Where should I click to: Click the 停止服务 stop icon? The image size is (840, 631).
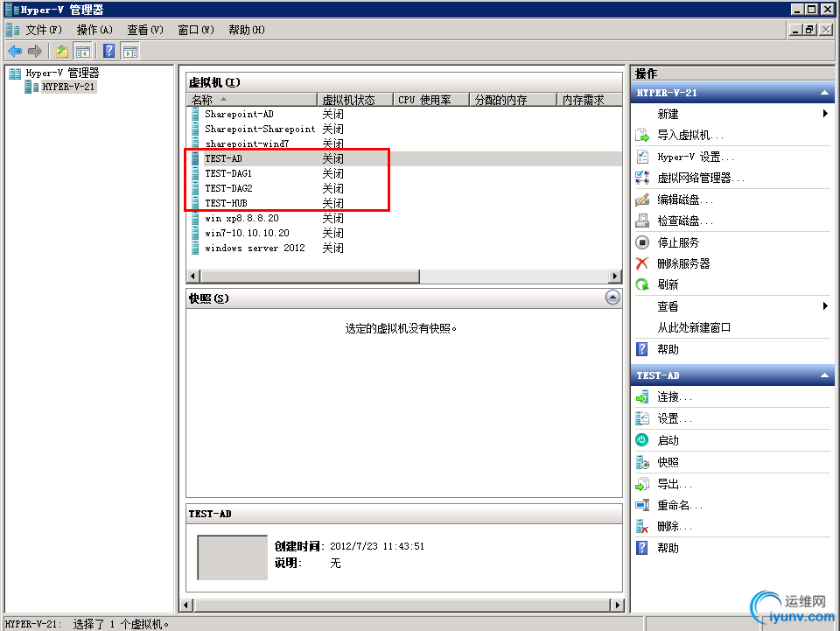click(641, 242)
